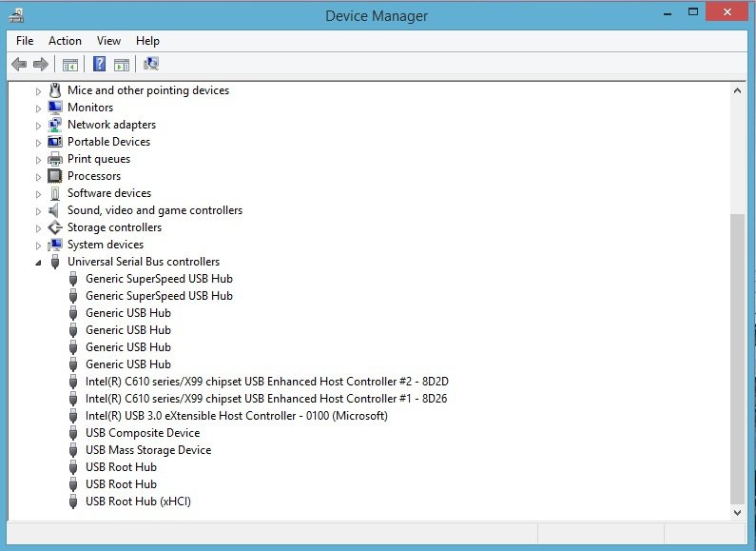Expand the Monitors category

[x=39, y=108]
